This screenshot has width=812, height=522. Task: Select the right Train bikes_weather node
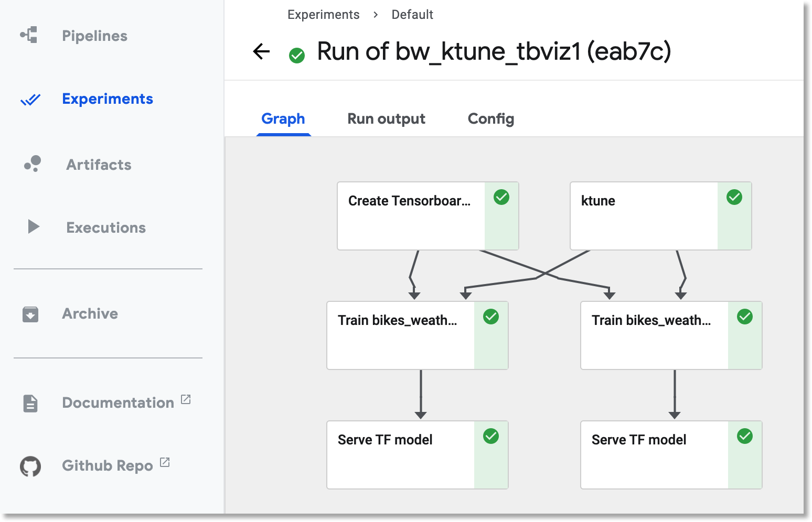pyautogui.click(x=654, y=335)
